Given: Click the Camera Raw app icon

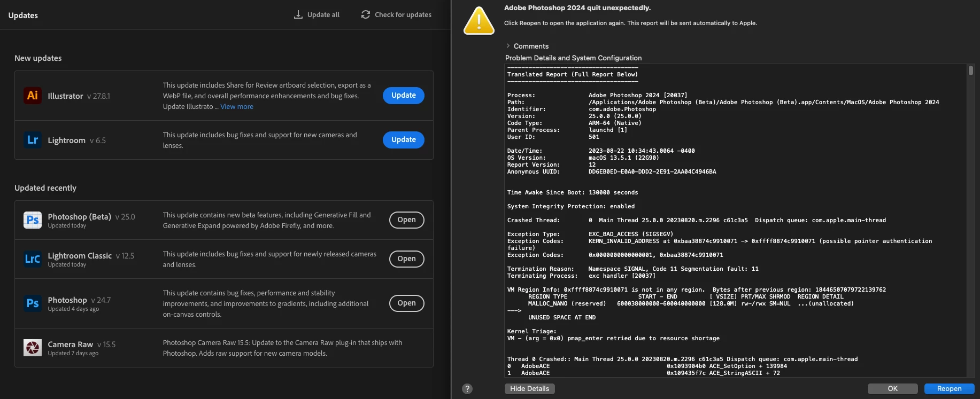Looking at the screenshot, I should point(33,348).
